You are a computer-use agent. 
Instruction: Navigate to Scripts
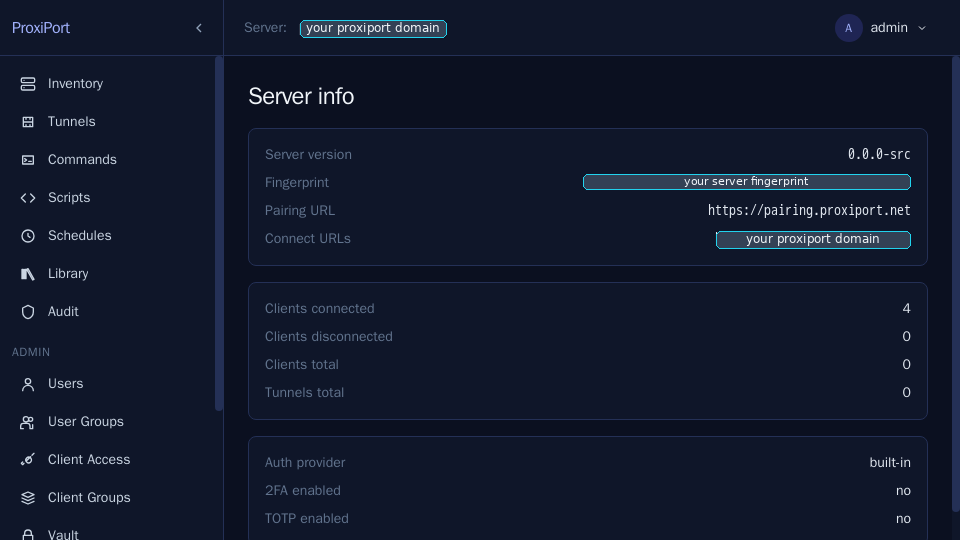click(x=69, y=197)
